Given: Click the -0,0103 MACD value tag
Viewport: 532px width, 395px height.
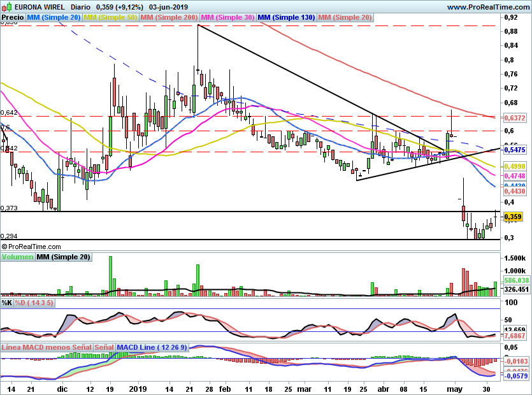Looking at the screenshot, I should [516, 361].
